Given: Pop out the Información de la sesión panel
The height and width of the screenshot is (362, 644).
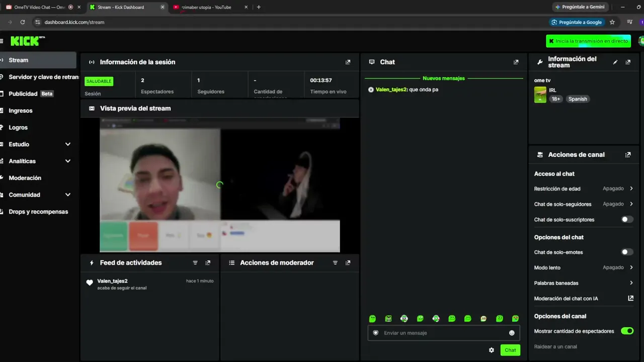Looking at the screenshot, I should (x=348, y=62).
